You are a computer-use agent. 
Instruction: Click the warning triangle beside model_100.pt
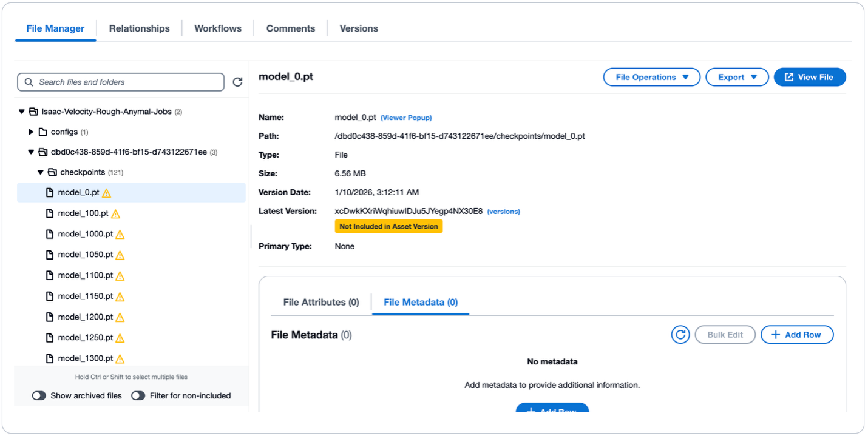tap(115, 213)
